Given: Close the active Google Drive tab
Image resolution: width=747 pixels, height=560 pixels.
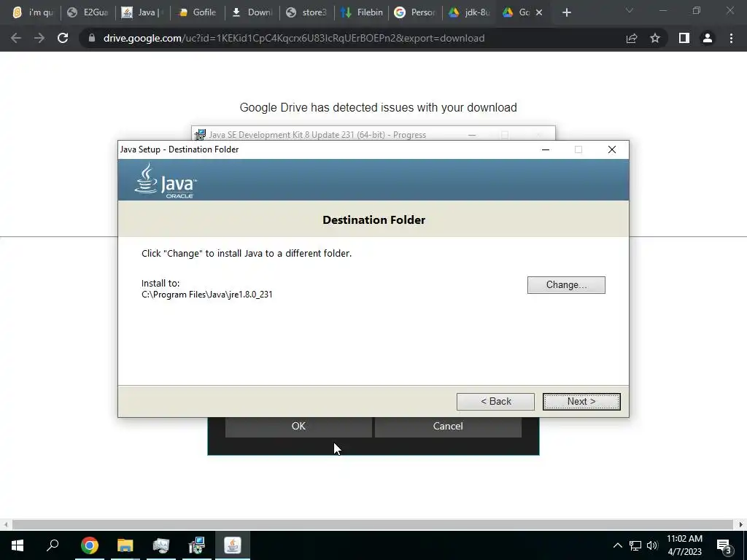Looking at the screenshot, I should tap(539, 12).
